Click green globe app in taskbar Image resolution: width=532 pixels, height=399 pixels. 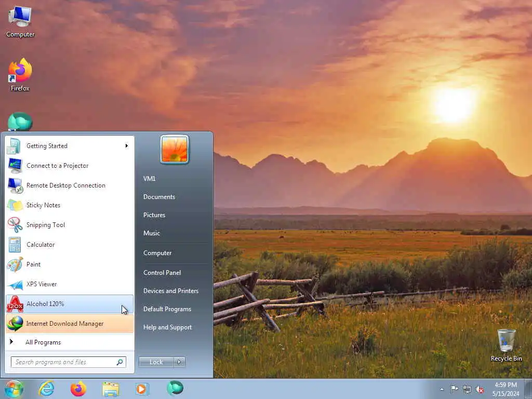click(175, 388)
